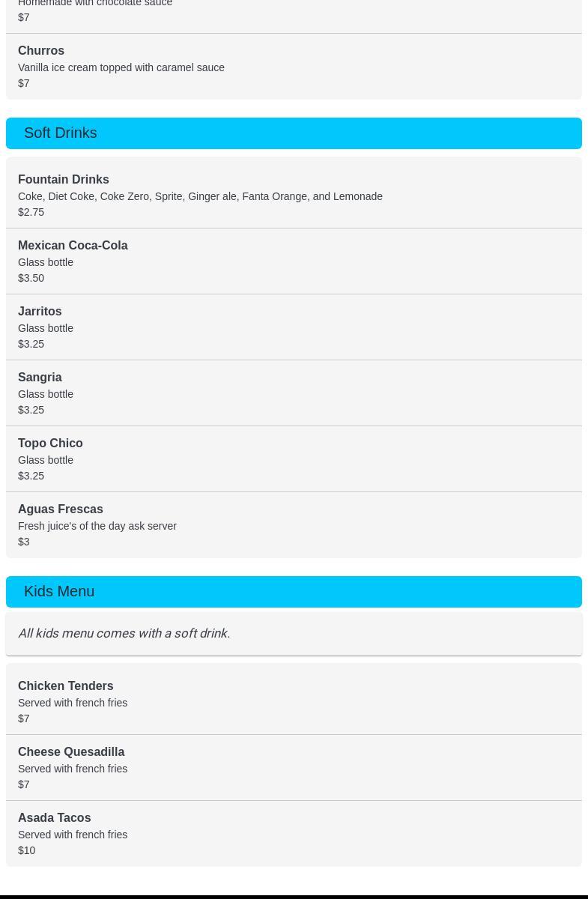Select the Churros dessert item

pyautogui.click(x=41, y=51)
